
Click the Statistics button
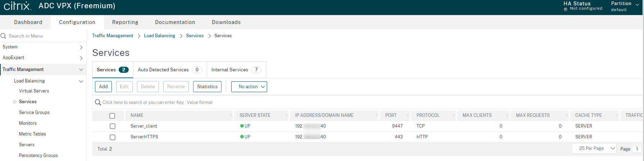[207, 87]
